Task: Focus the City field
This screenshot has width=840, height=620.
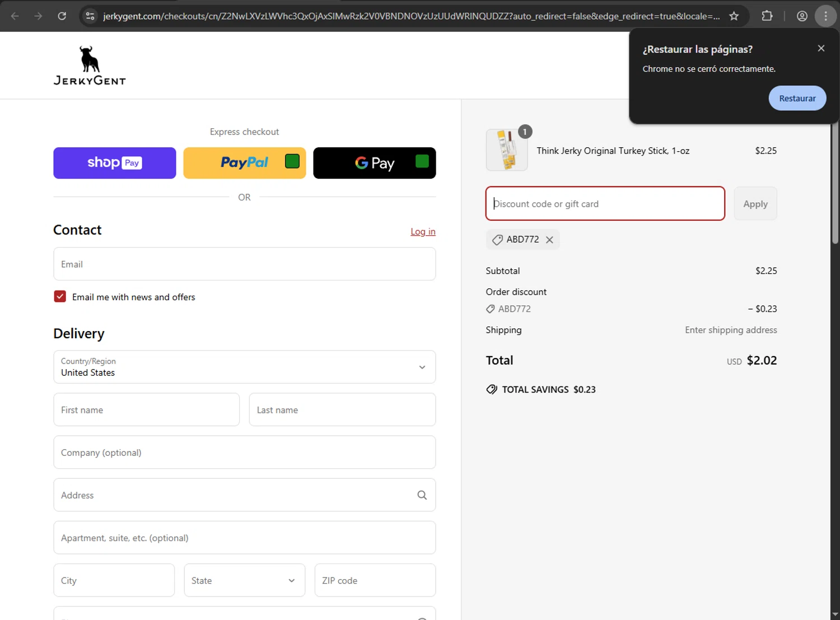Action: [x=114, y=580]
